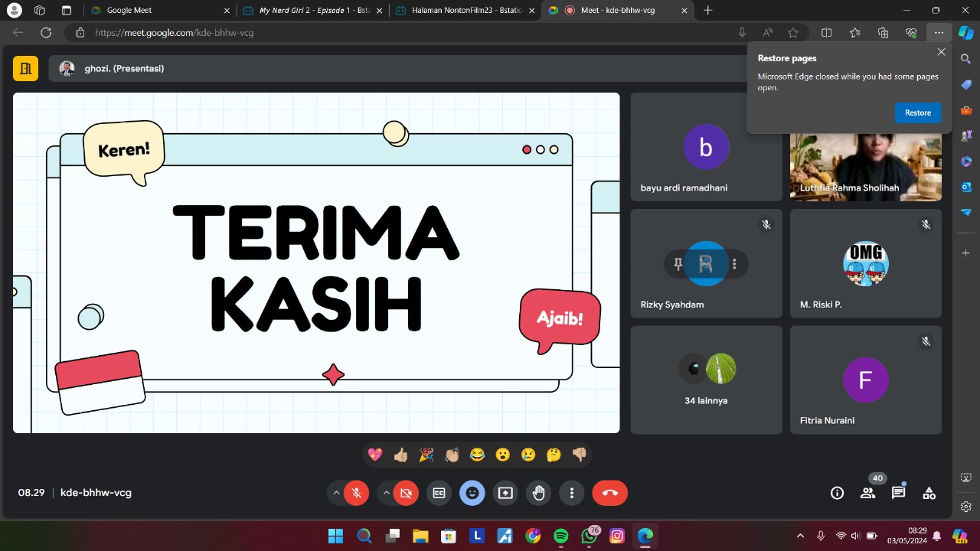Switch to Halaman NontonFilm23 tab
Screen dimensions: 980x551
click(x=465, y=11)
